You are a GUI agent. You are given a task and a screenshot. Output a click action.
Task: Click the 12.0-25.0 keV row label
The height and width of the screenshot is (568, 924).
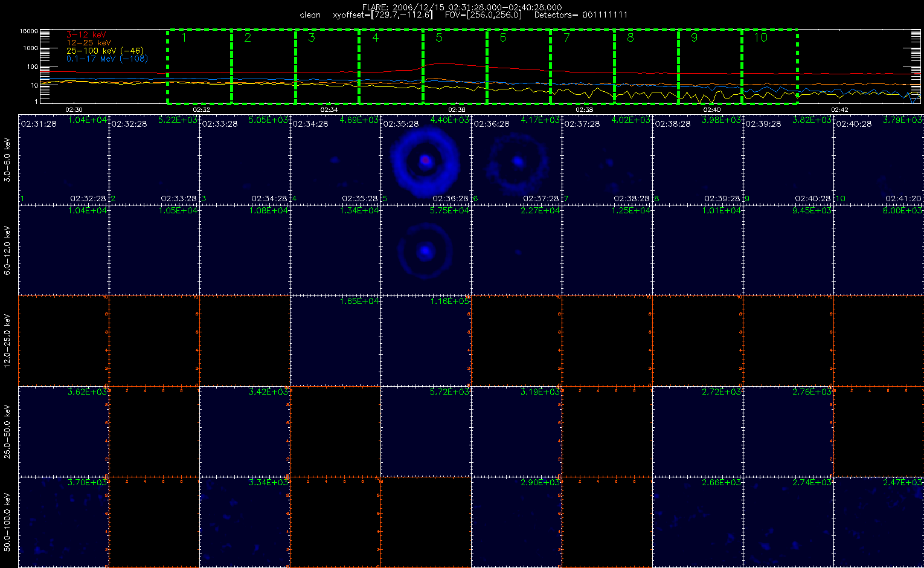coord(8,341)
